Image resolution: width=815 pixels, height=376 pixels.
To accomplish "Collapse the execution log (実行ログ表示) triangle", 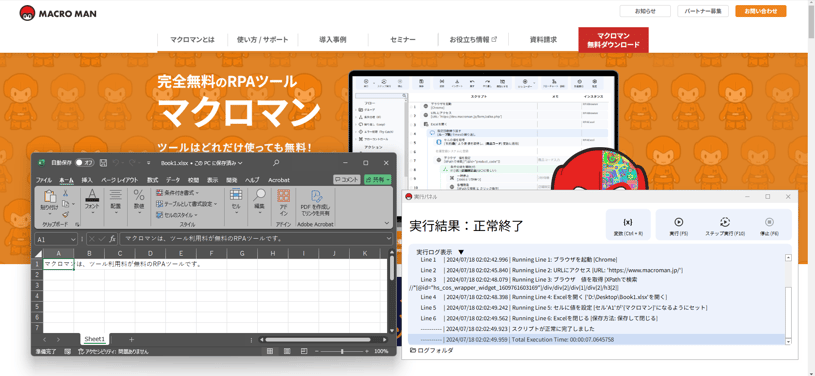I will click(461, 252).
